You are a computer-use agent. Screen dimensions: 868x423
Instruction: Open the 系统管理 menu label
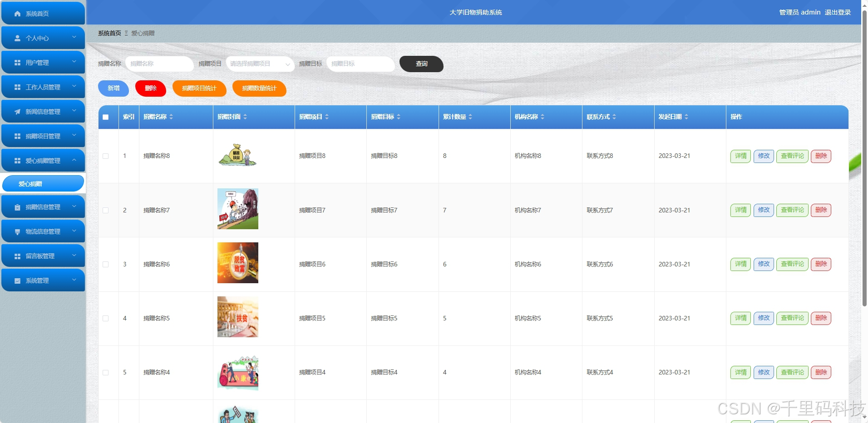[37, 280]
